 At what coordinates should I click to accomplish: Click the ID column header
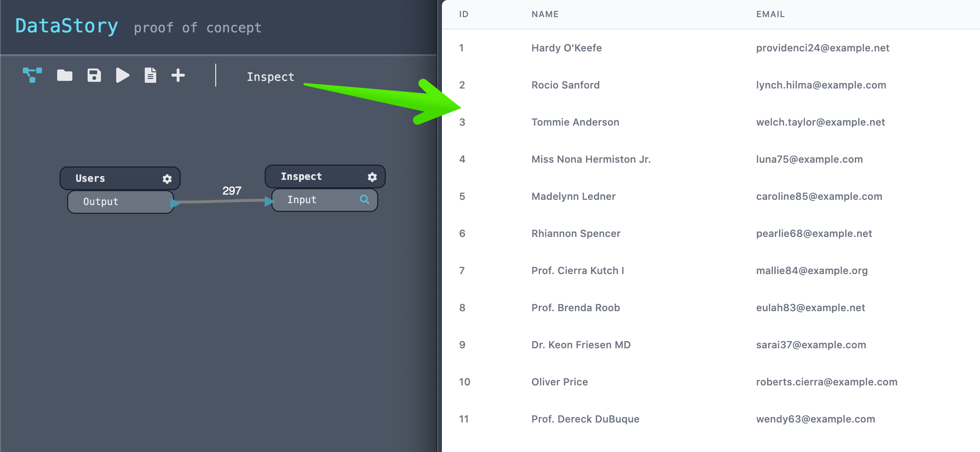pos(464,14)
